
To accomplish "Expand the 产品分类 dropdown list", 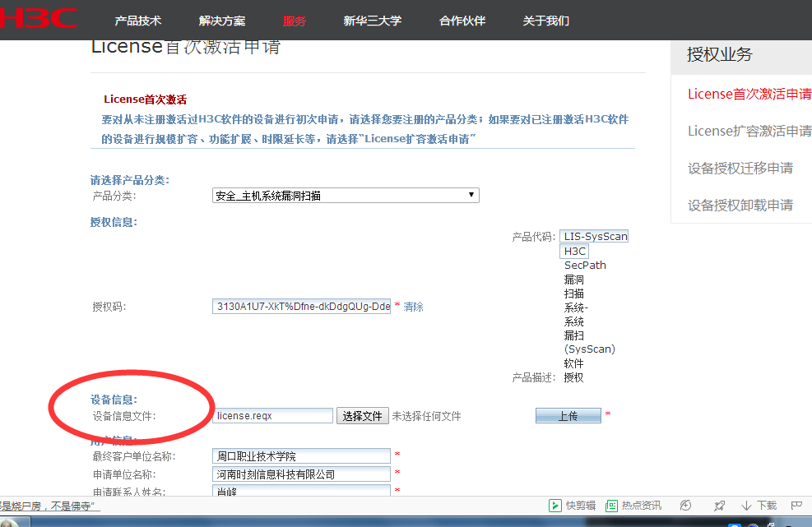I will pyautogui.click(x=346, y=195).
